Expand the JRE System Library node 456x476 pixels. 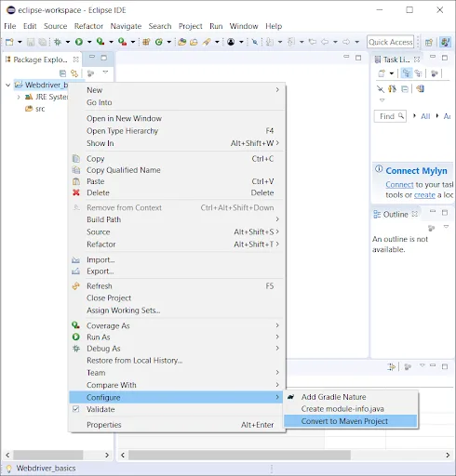(19, 97)
